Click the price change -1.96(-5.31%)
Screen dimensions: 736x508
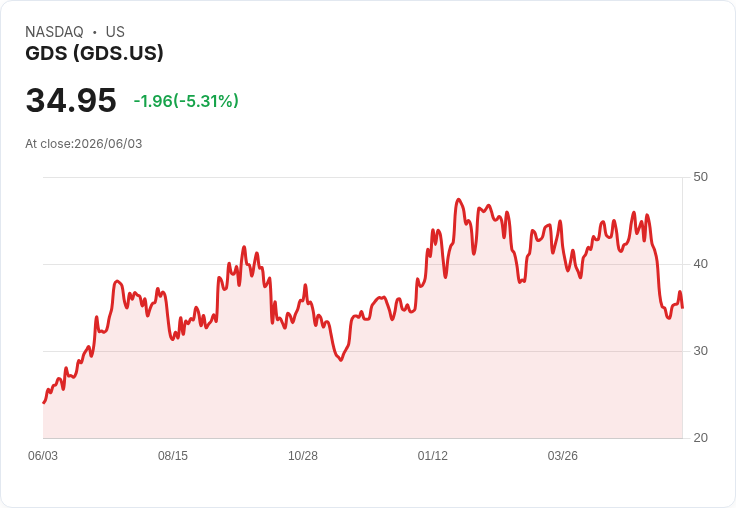(x=186, y=101)
